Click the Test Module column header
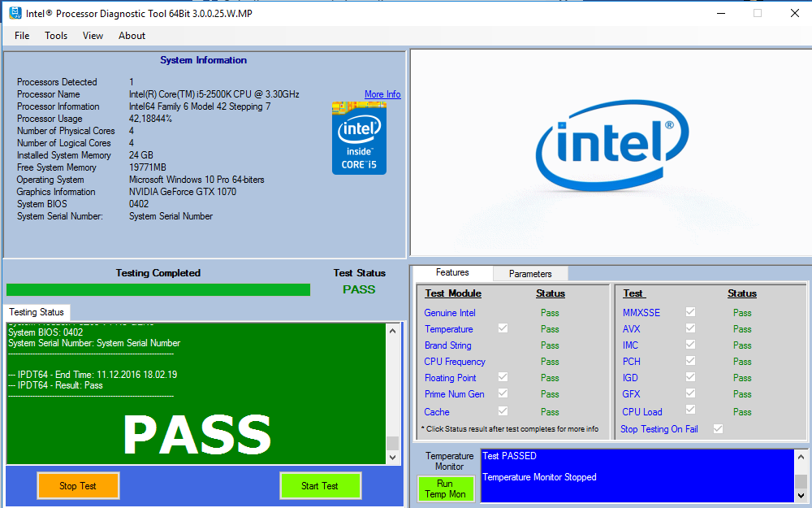 click(453, 293)
